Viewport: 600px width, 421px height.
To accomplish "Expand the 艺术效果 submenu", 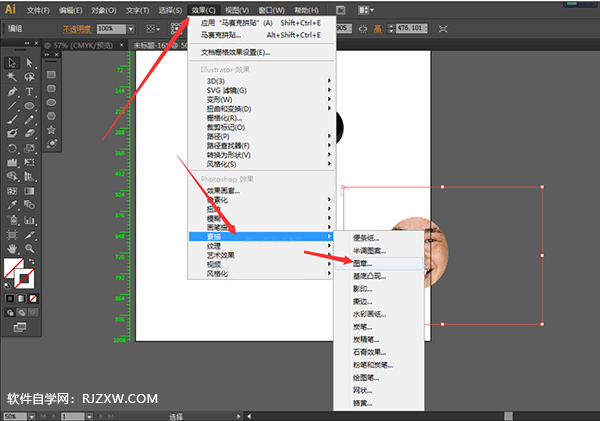I will pos(261,255).
